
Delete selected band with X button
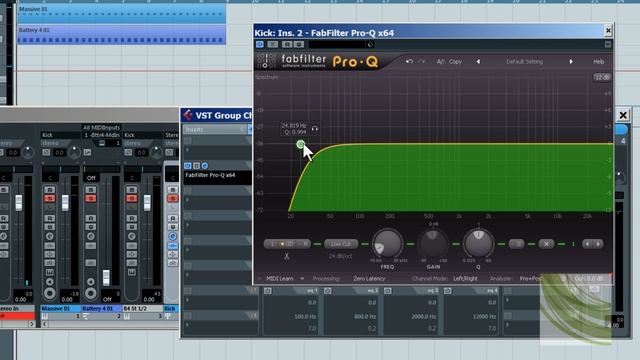tap(546, 244)
